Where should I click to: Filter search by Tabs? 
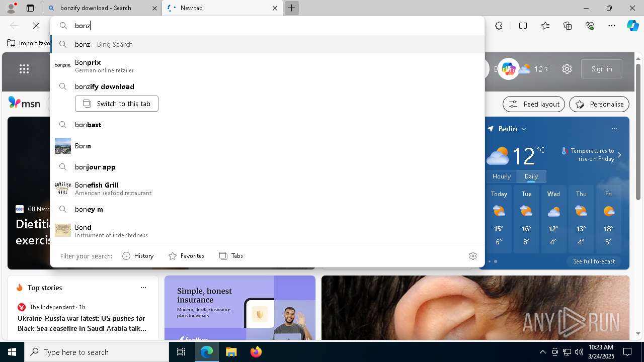click(x=231, y=256)
